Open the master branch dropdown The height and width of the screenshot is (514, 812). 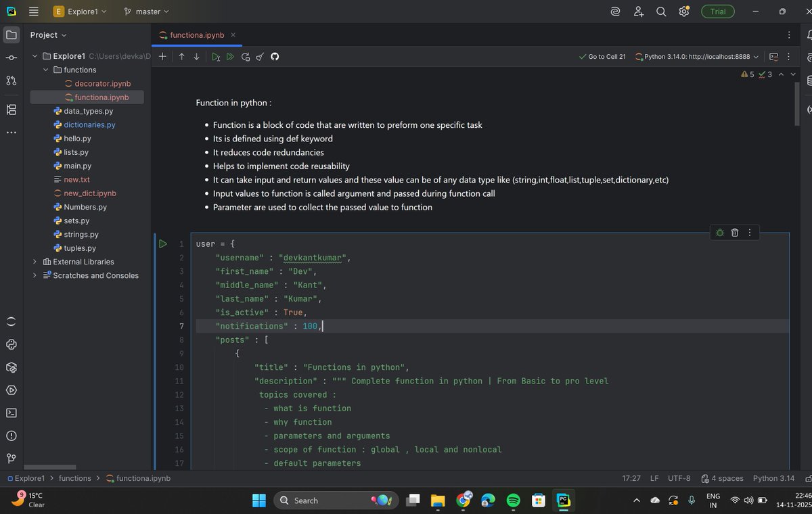(x=144, y=11)
